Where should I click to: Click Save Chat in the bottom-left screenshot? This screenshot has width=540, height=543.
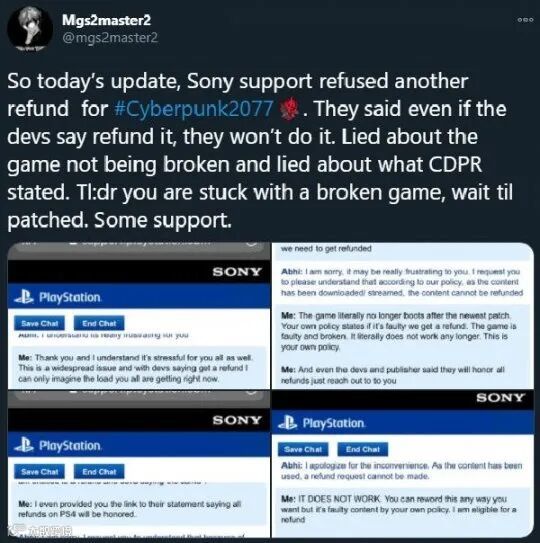pos(39,472)
